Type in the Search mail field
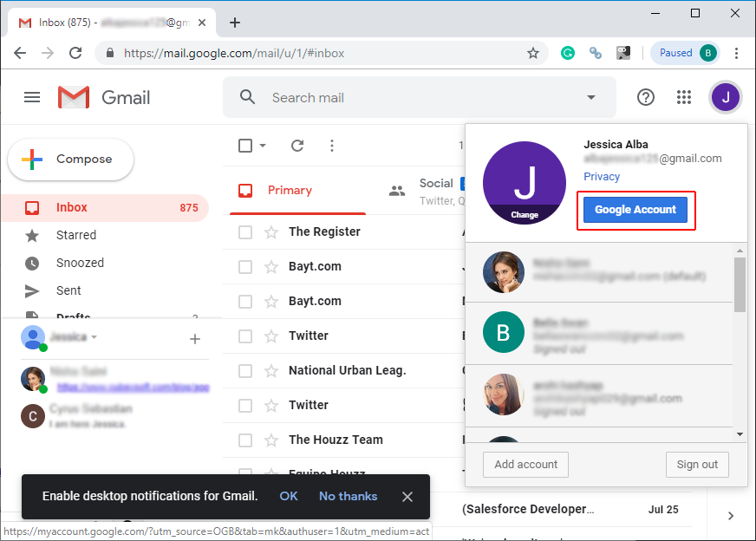The image size is (756, 541). point(420,97)
